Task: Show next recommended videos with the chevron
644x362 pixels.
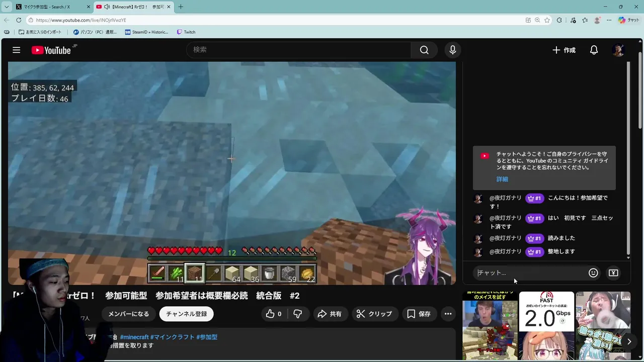Action: tap(629, 341)
